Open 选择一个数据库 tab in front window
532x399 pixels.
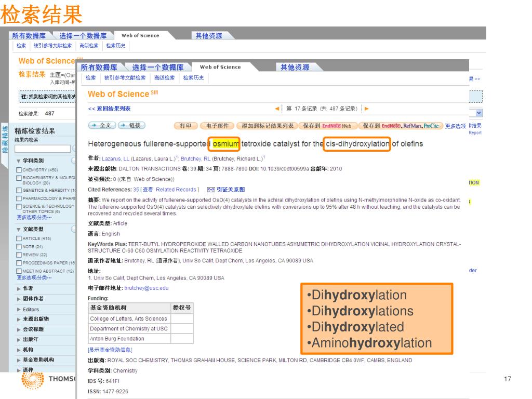coord(158,67)
